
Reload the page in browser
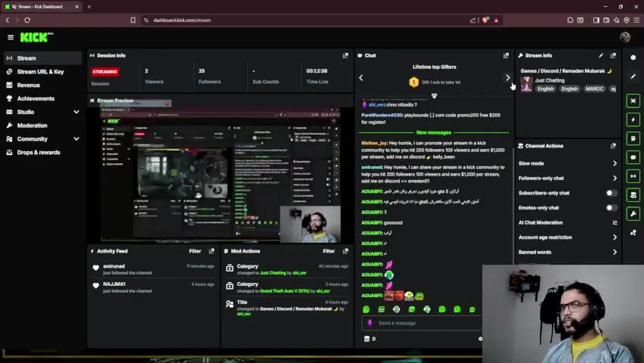27,20
